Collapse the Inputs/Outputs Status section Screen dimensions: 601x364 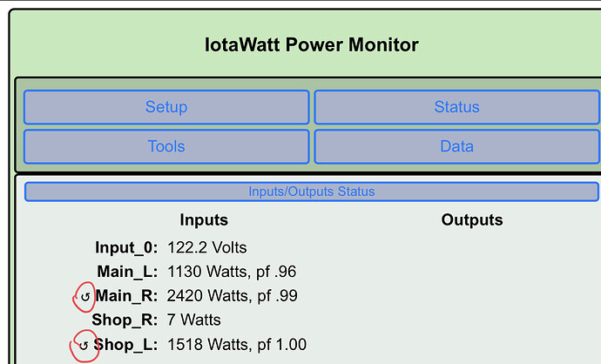click(312, 192)
